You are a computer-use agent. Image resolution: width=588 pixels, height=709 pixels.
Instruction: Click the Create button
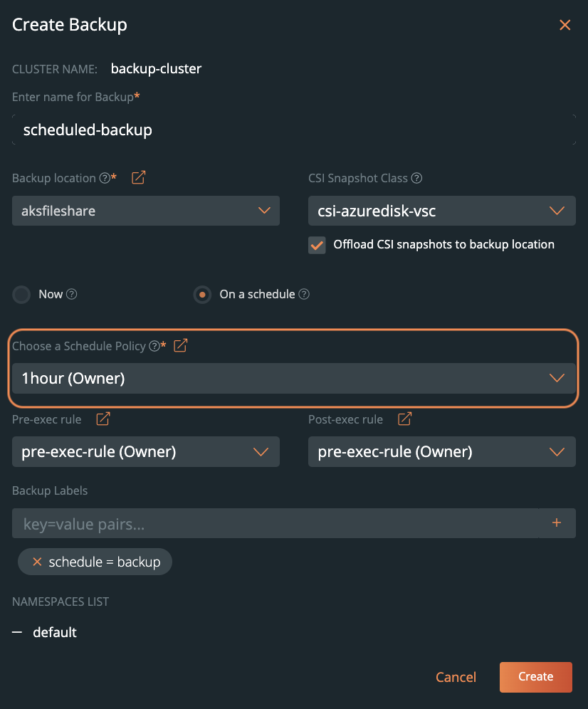(535, 677)
